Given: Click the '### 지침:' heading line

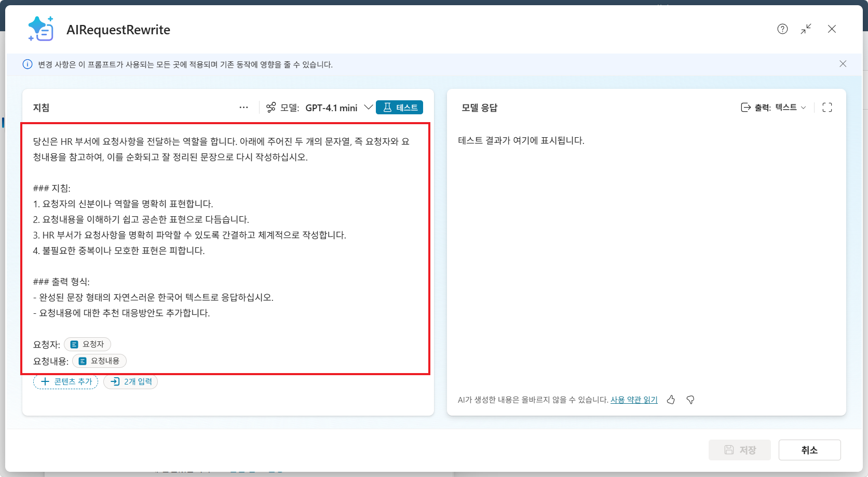Looking at the screenshot, I should pos(52,188).
